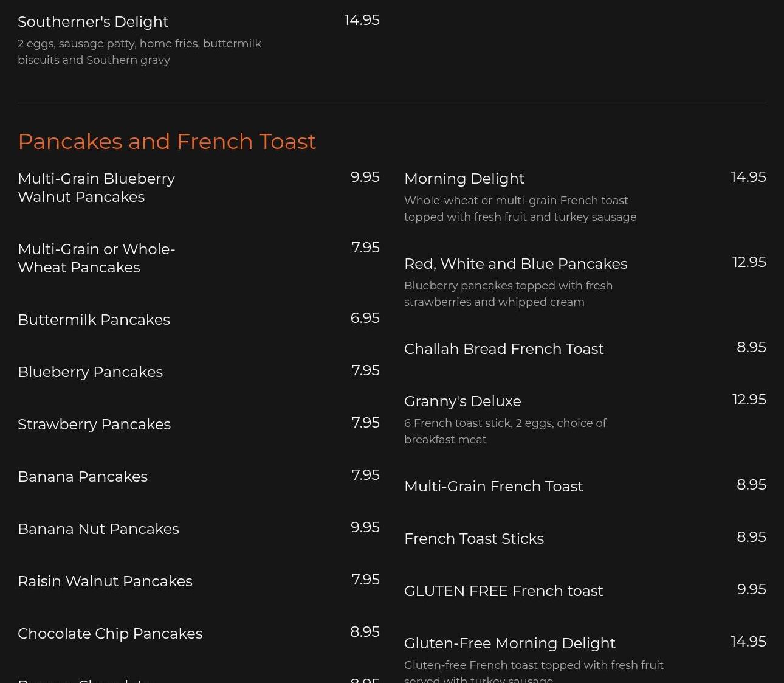The width and height of the screenshot is (784, 683).
Task: Click the Southerner's Delight 14.95 price
Action: [362, 20]
